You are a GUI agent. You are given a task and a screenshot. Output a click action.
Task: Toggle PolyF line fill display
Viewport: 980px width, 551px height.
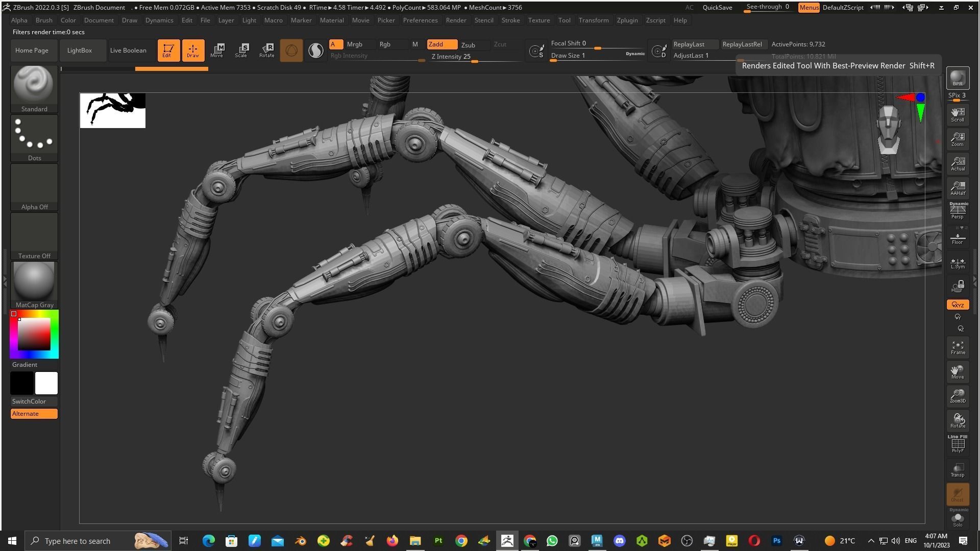click(958, 444)
